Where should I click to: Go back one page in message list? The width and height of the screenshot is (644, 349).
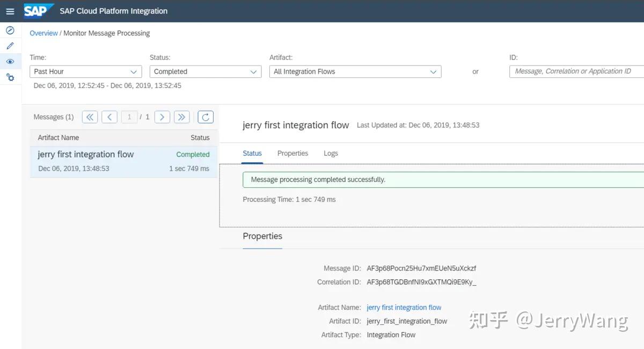(109, 117)
